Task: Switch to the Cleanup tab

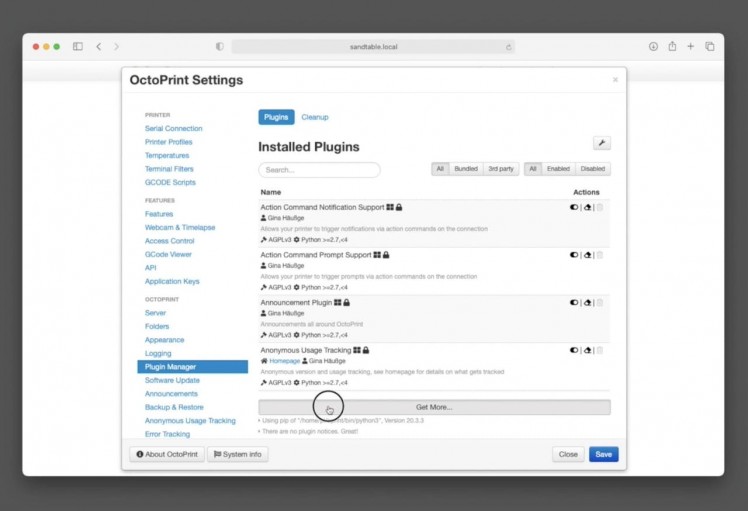Action: 315,117
